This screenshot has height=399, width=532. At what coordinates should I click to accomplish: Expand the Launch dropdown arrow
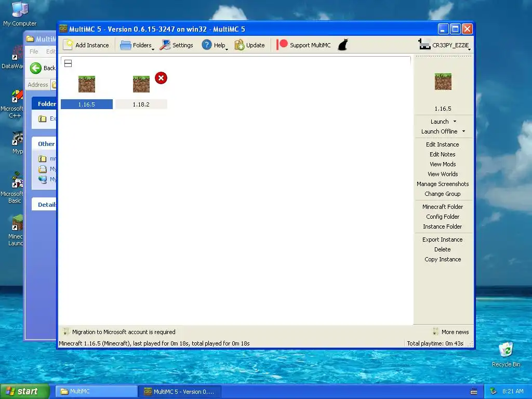click(455, 122)
